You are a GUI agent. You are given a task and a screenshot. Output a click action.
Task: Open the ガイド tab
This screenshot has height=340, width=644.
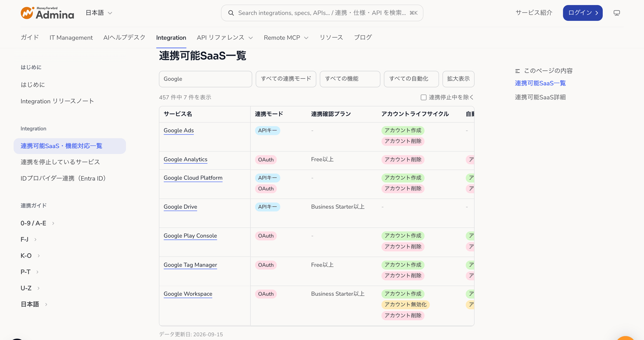point(30,38)
